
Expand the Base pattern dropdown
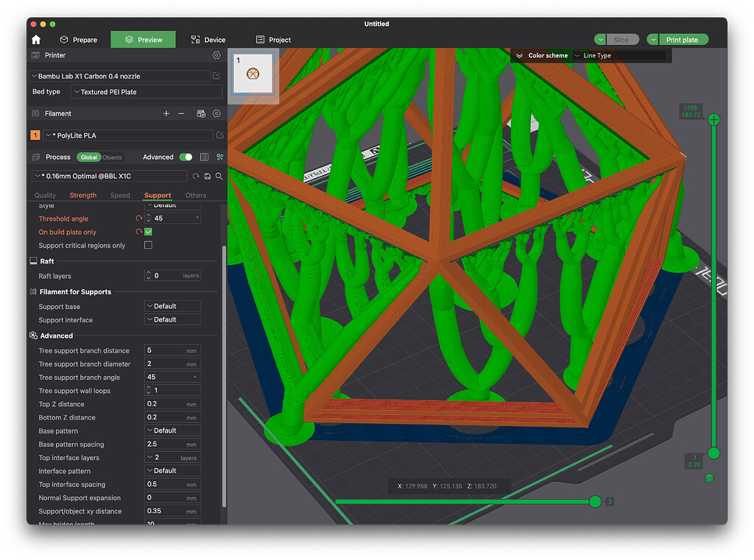click(x=172, y=430)
